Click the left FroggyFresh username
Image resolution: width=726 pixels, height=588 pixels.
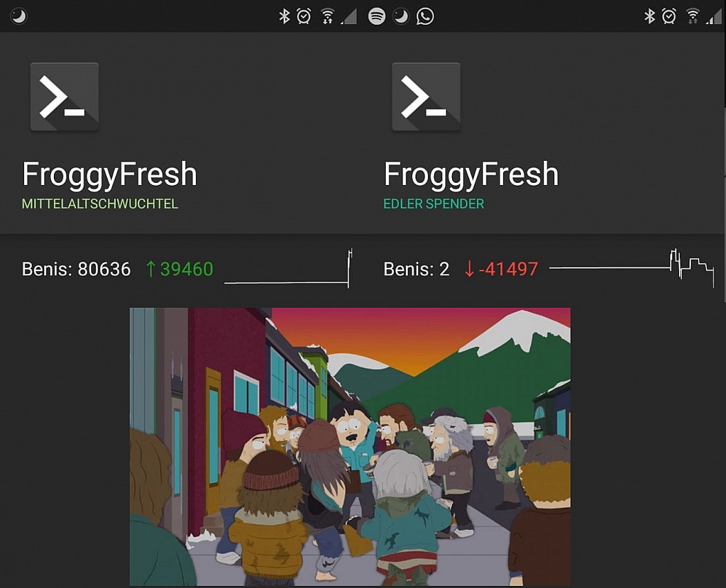click(x=110, y=175)
